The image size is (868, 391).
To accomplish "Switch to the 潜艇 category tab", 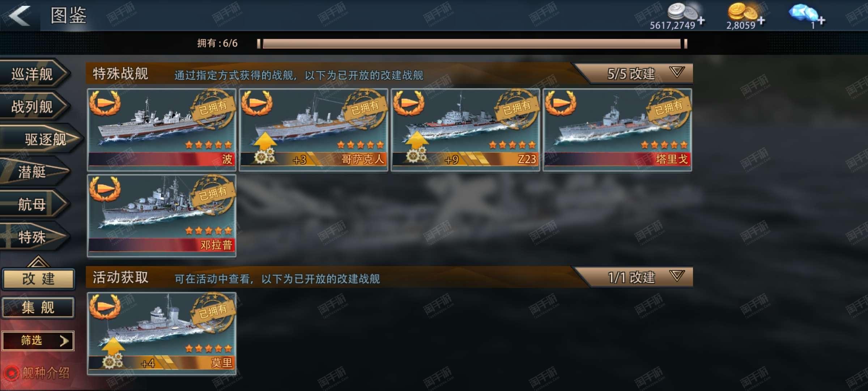I will (33, 172).
